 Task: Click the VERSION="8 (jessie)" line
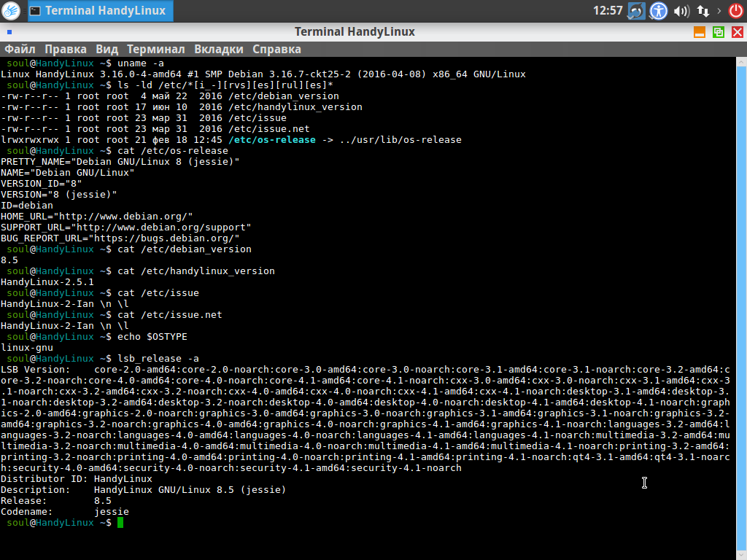click(59, 195)
